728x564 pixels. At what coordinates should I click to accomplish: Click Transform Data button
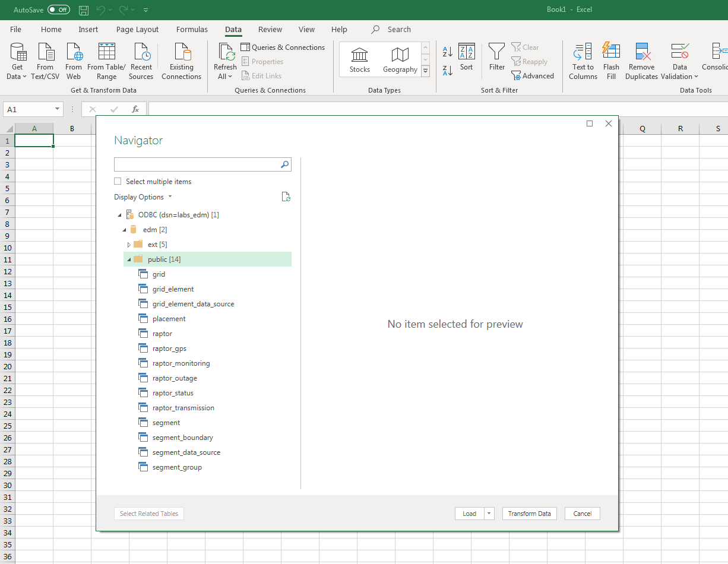pos(530,514)
